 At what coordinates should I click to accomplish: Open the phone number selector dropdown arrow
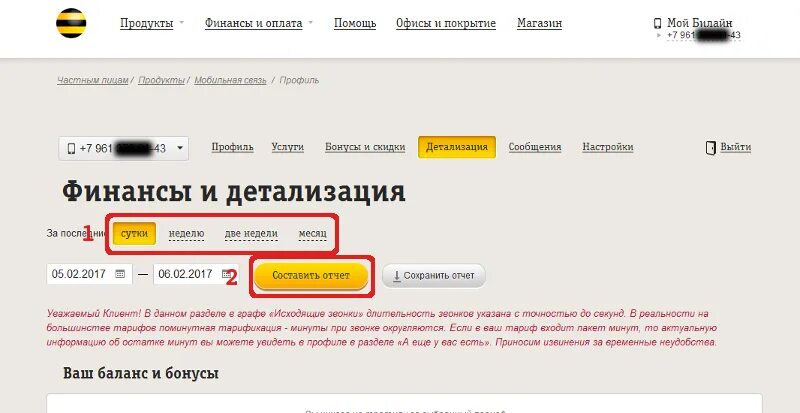180,149
